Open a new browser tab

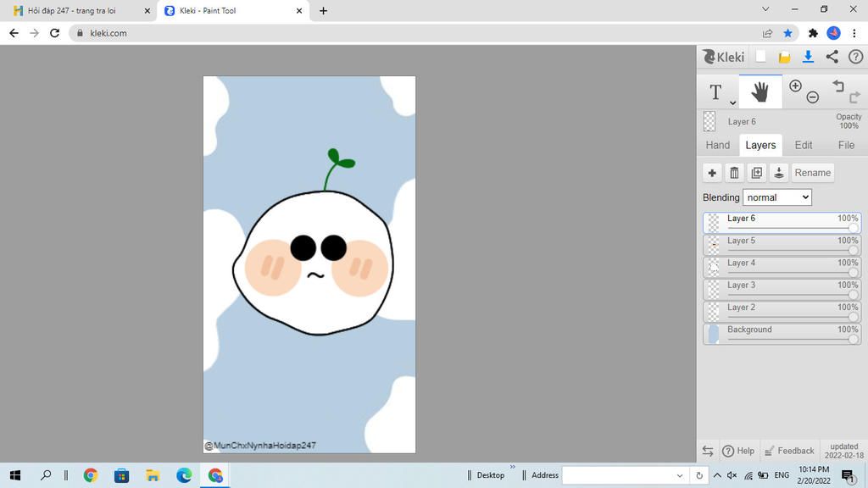323,10
